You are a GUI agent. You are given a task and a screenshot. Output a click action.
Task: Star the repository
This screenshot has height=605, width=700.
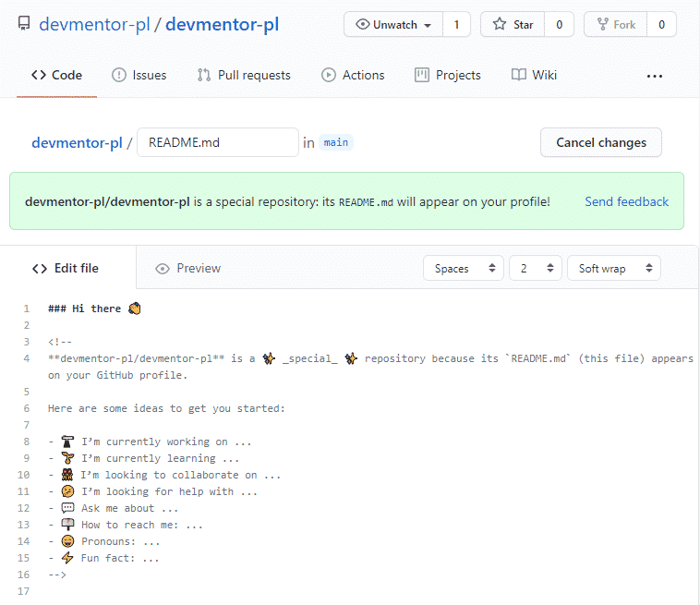coord(513,24)
